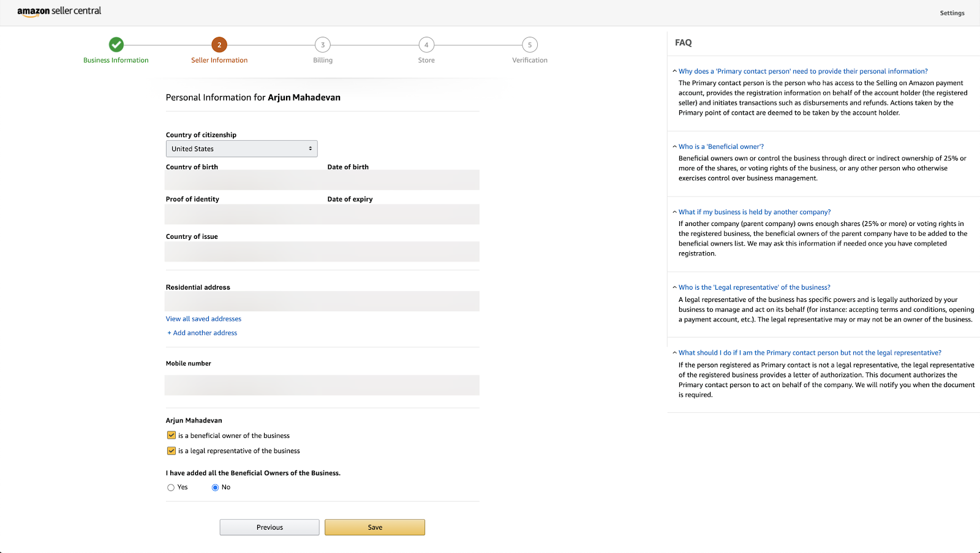Click 'View all saved addresses' link
The height and width of the screenshot is (553, 980).
coord(203,318)
